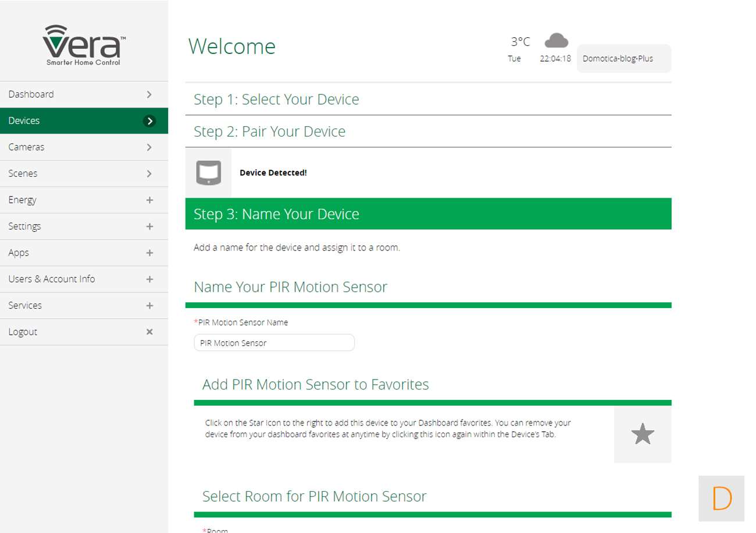This screenshot has height=533, width=756.
Task: Expand the Settings menu plus sign
Action: pyautogui.click(x=149, y=227)
